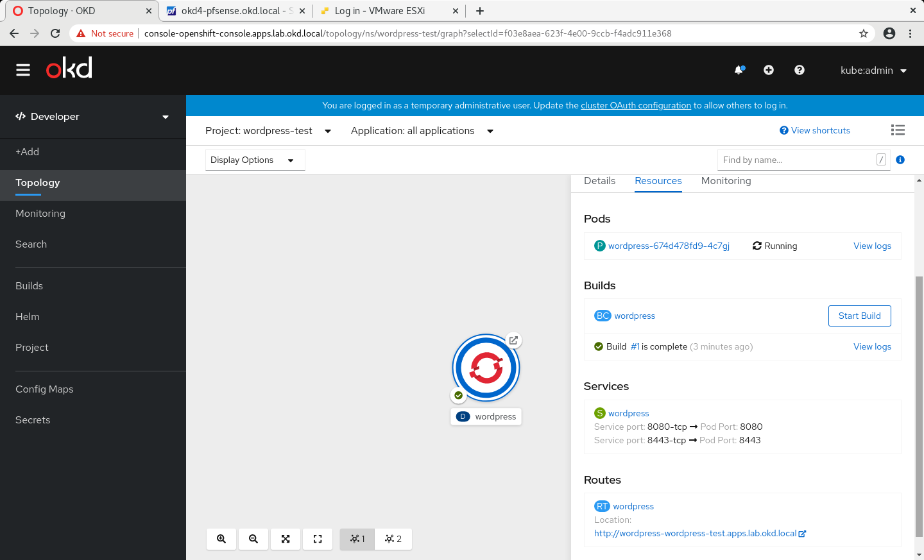Click the Start Build button
924x560 pixels.
859,316
